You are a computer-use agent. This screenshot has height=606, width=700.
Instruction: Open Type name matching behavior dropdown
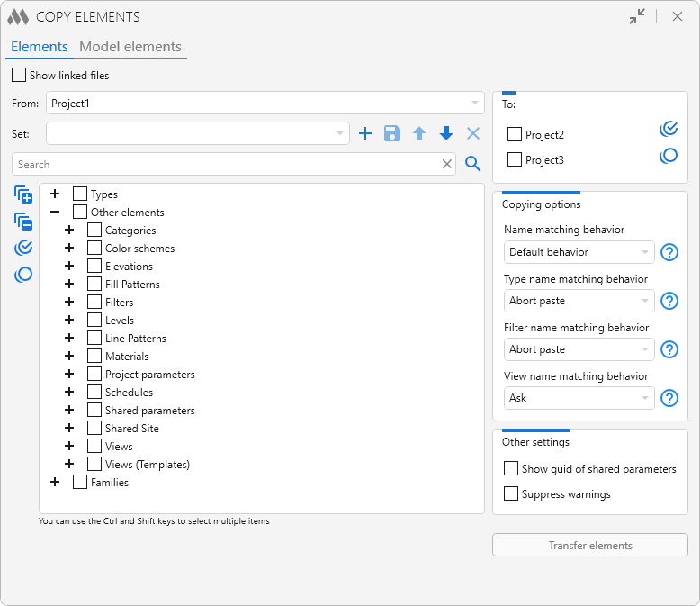coord(579,301)
